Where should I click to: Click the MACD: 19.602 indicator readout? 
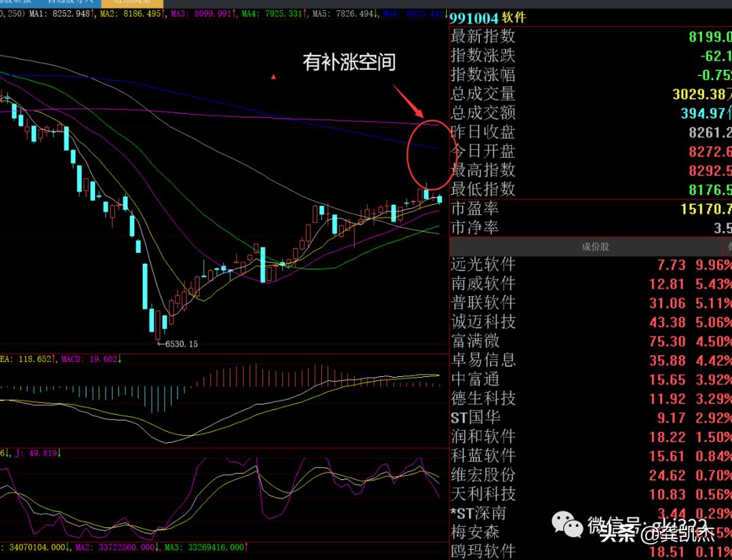click(x=91, y=359)
